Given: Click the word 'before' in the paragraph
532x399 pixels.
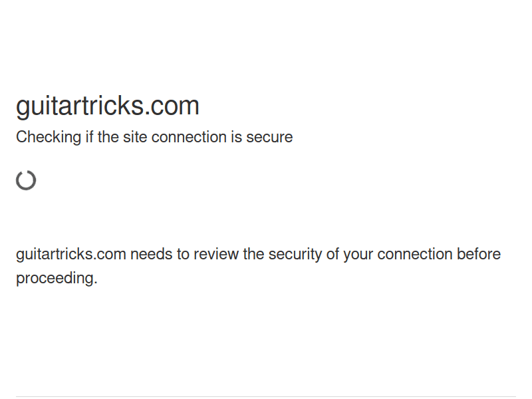Looking at the screenshot, I should pyautogui.click(x=478, y=254).
